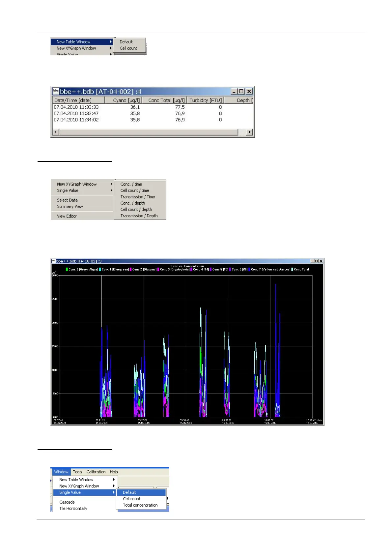Click the green Conc 0 Green Algae legend swatch
Screen dimensions: 392x555
(x=67, y=270)
